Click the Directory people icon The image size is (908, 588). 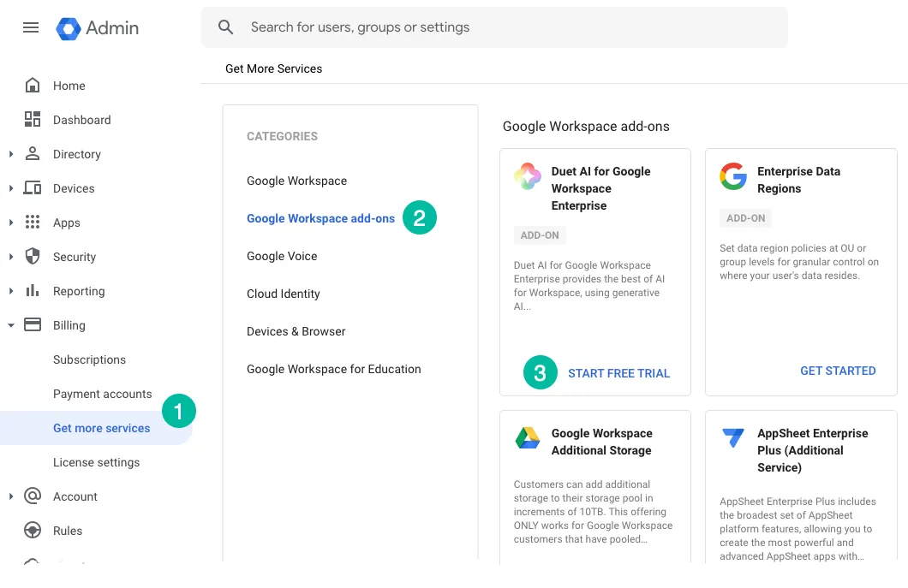[x=34, y=154]
